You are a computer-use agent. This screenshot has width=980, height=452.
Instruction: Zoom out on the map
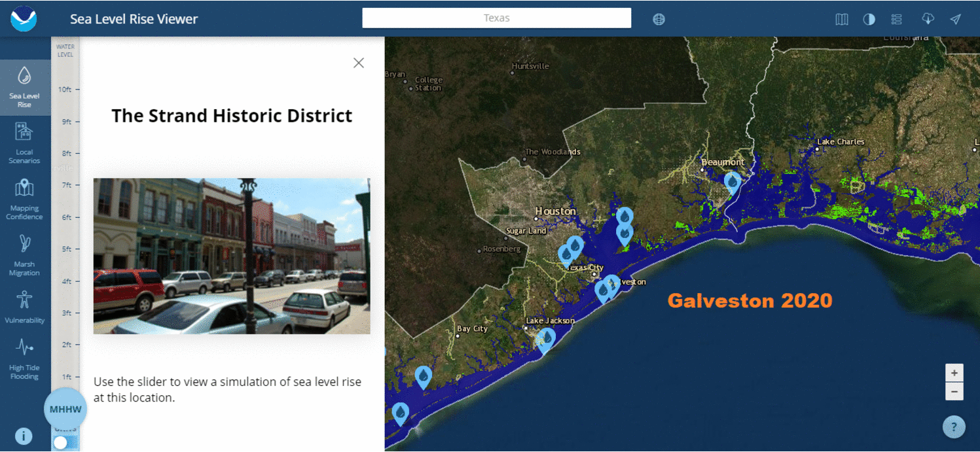[954, 392]
